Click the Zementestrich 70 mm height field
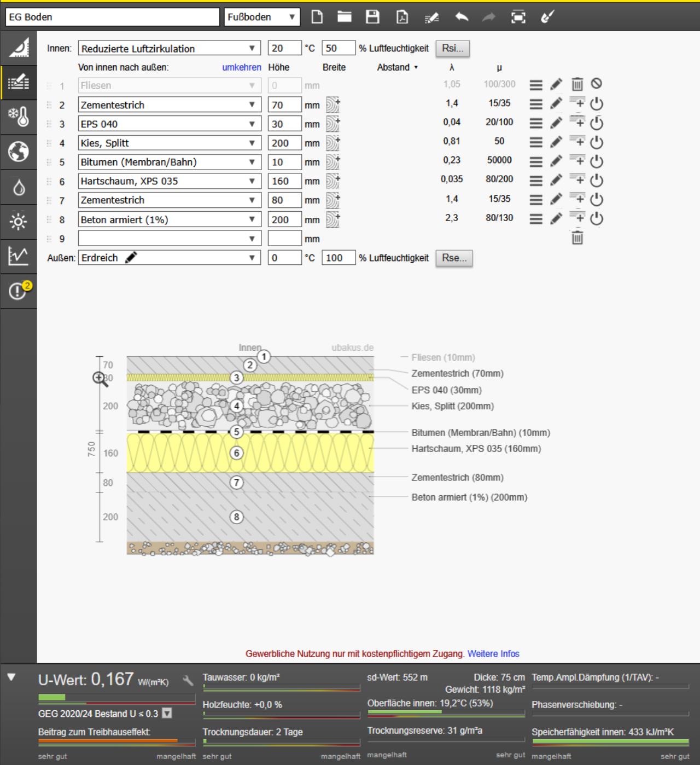The width and height of the screenshot is (700, 765). click(x=284, y=105)
